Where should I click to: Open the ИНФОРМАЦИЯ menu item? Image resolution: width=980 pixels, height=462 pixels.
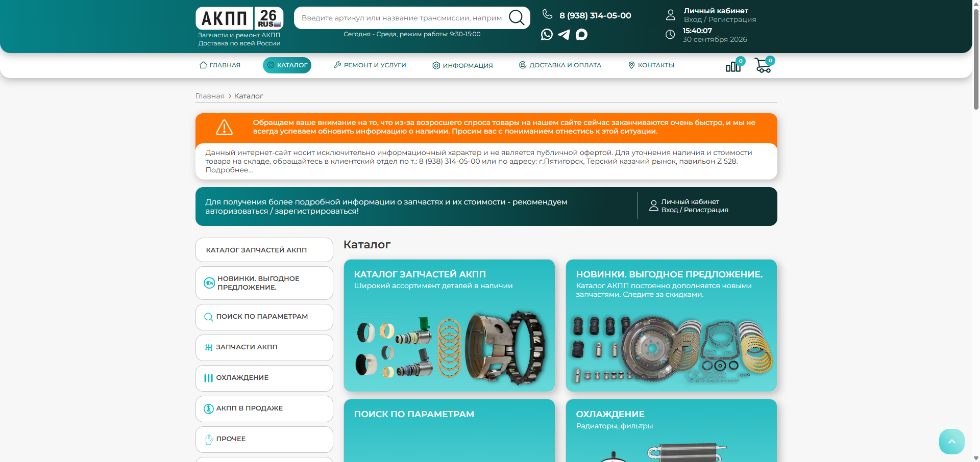pyautogui.click(x=462, y=65)
